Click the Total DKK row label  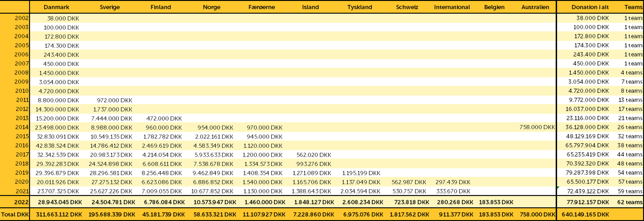[x=15, y=215]
